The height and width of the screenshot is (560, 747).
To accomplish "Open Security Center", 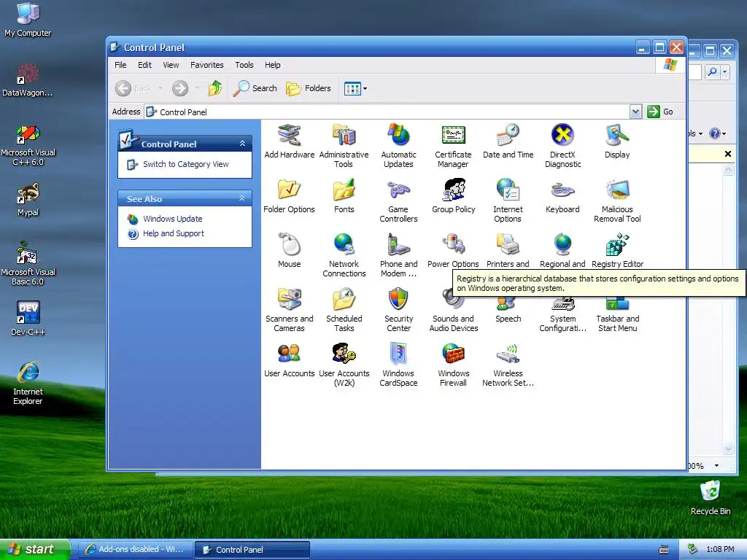I will (399, 310).
